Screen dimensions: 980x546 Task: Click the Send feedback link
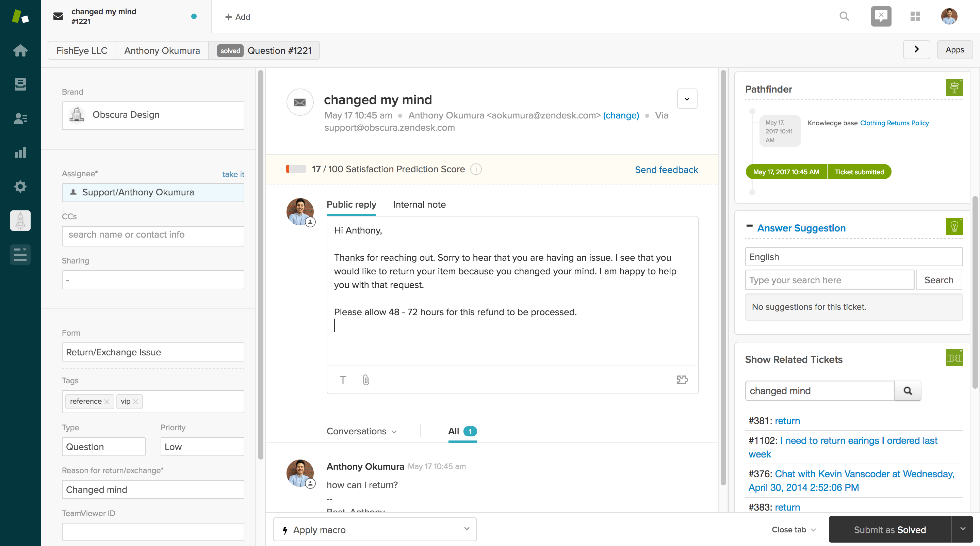tap(666, 169)
